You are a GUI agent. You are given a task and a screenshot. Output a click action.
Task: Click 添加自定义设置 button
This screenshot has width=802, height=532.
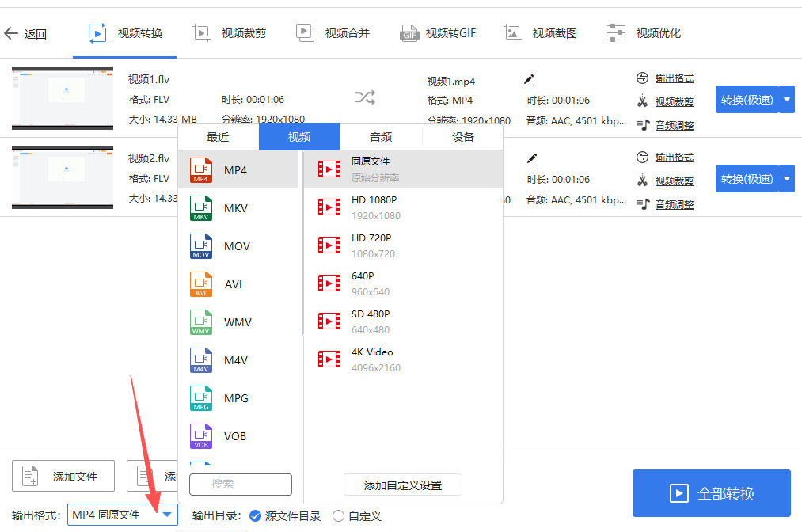[402, 485]
